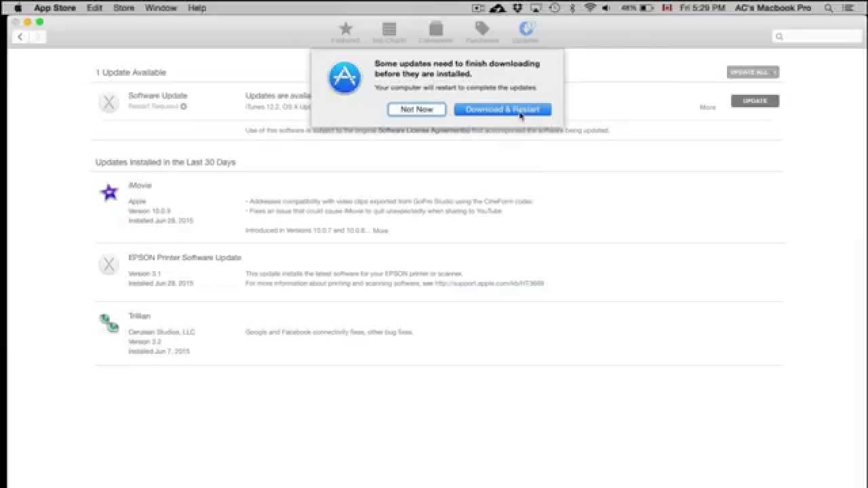Click the forward navigation arrow
868x488 pixels.
coord(37,37)
